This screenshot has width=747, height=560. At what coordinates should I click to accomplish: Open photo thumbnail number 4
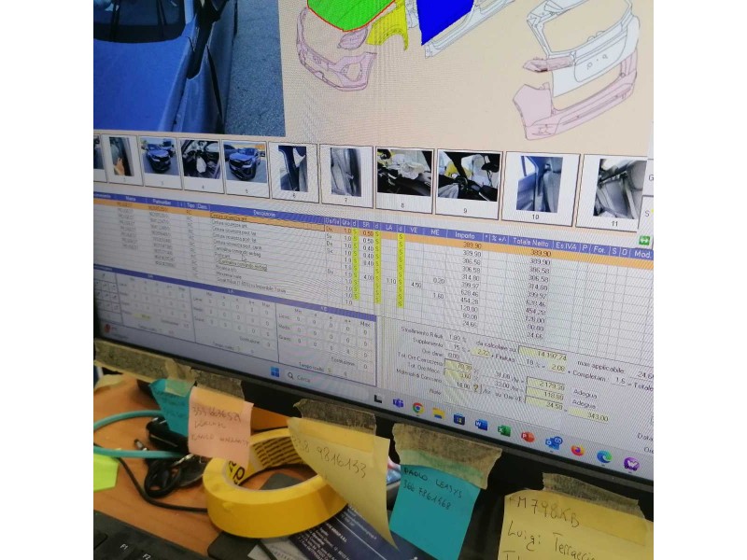(x=202, y=164)
